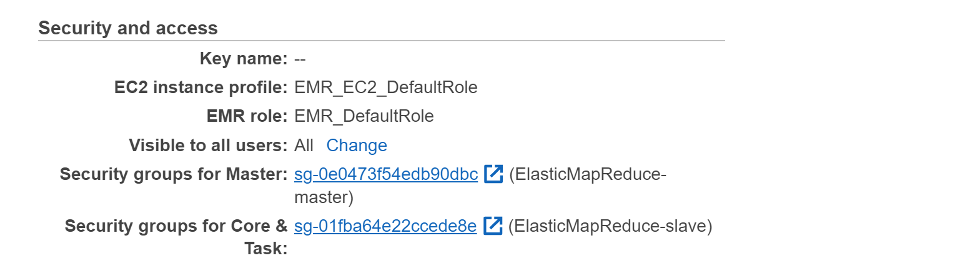Click the empty Key name value dashes
980x273 pixels.
point(300,59)
